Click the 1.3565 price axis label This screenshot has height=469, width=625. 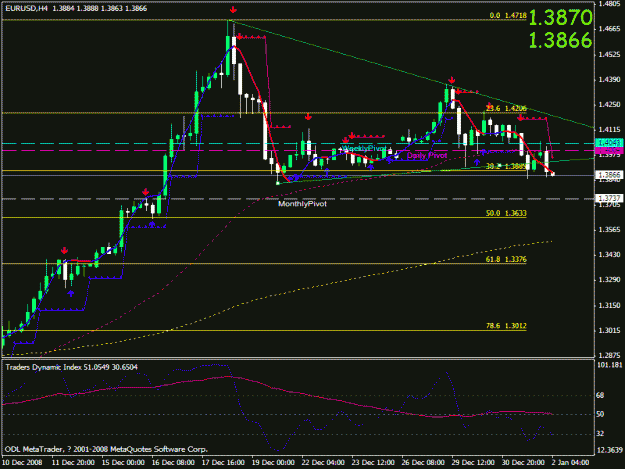pos(610,230)
